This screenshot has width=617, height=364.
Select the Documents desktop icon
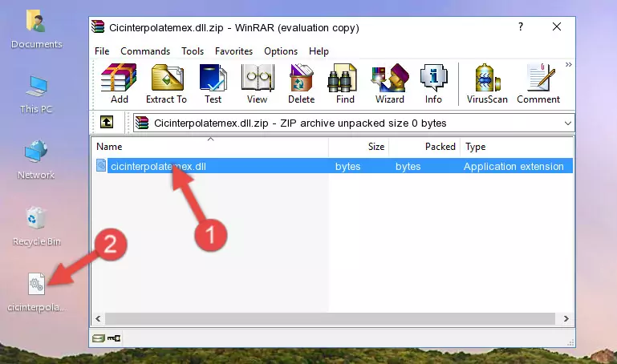[x=36, y=29]
